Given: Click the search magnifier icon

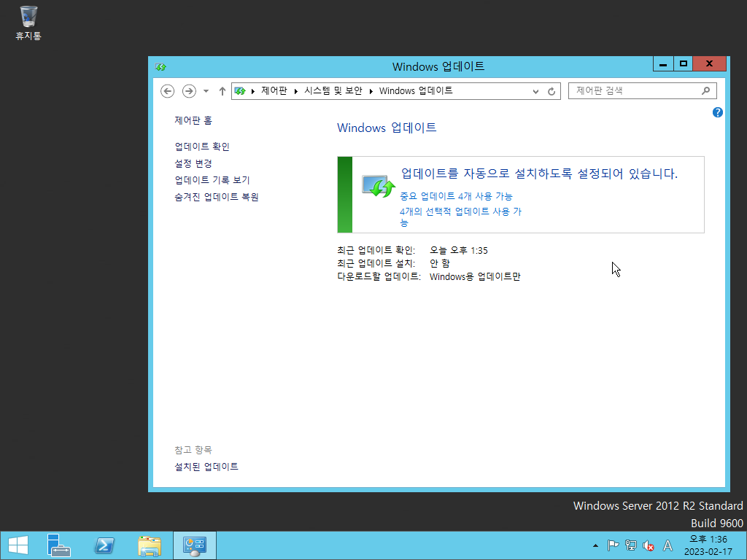Looking at the screenshot, I should coord(706,90).
